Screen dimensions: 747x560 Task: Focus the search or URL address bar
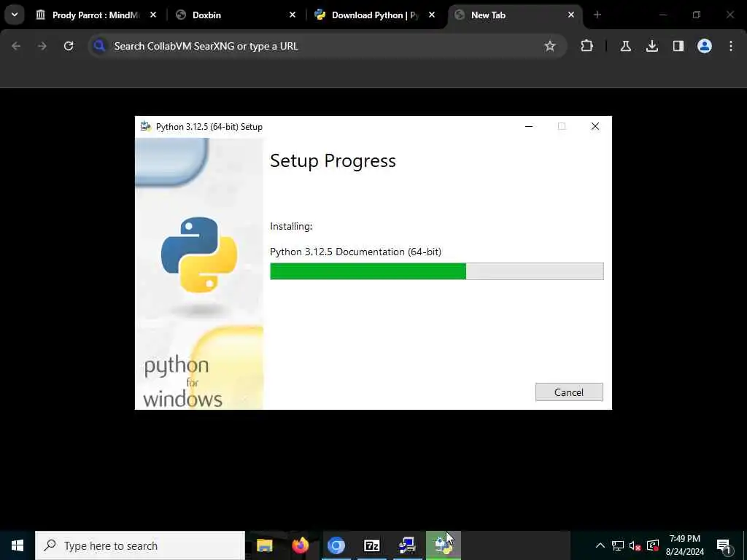(x=327, y=46)
